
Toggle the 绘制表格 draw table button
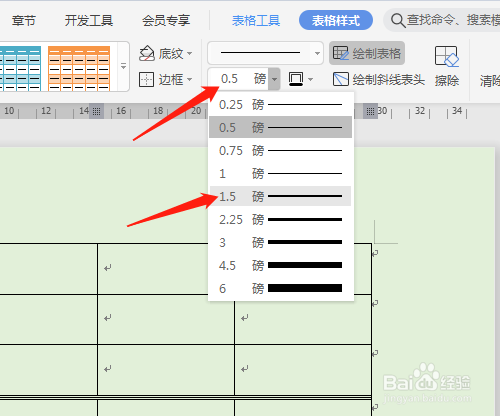pos(367,53)
